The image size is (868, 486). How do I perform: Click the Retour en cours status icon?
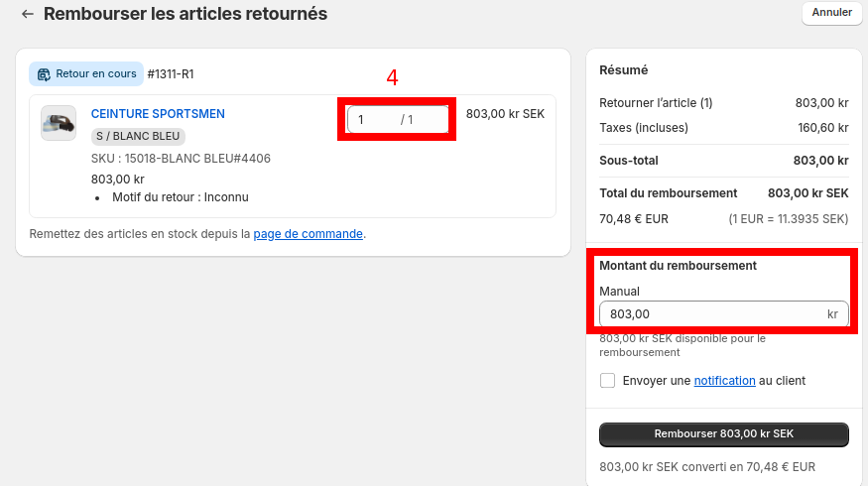44,73
